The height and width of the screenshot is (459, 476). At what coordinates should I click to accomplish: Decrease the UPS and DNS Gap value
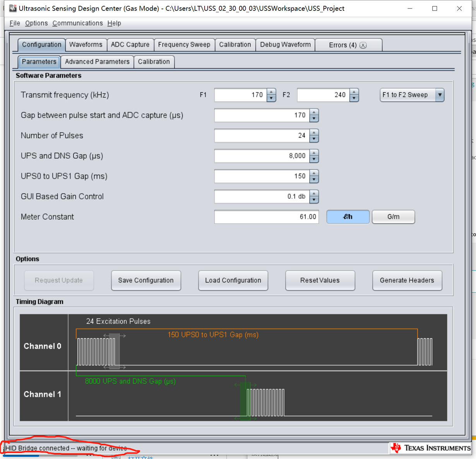click(314, 160)
